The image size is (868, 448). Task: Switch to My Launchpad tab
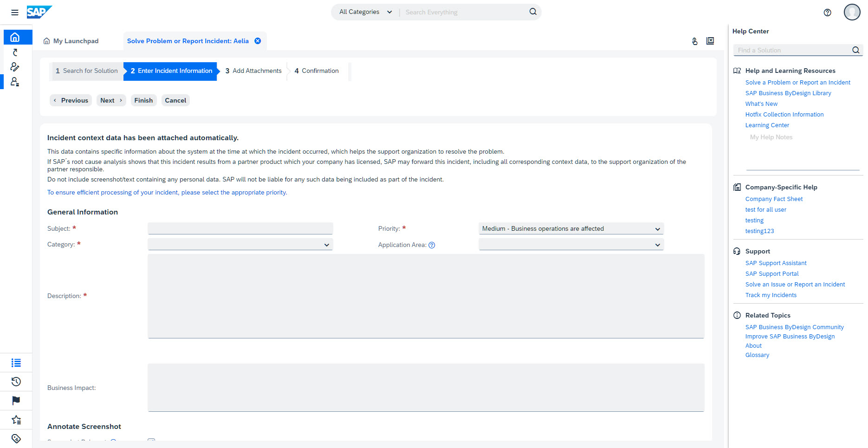71,41
